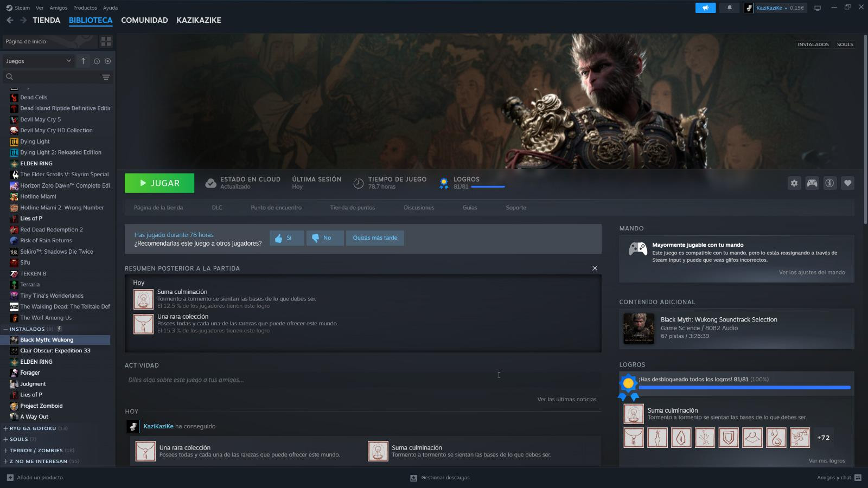Select Sekiro: Shadows Die Twice in library

[x=56, y=252]
